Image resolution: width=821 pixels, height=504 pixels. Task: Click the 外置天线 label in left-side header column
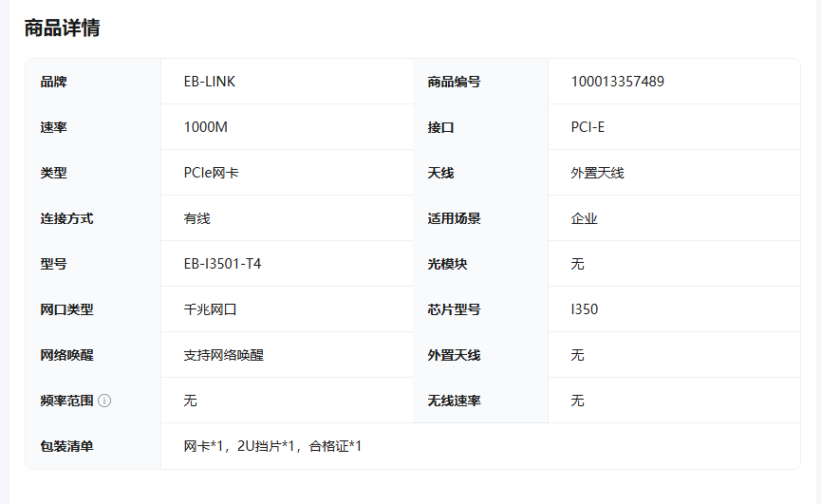click(x=454, y=355)
